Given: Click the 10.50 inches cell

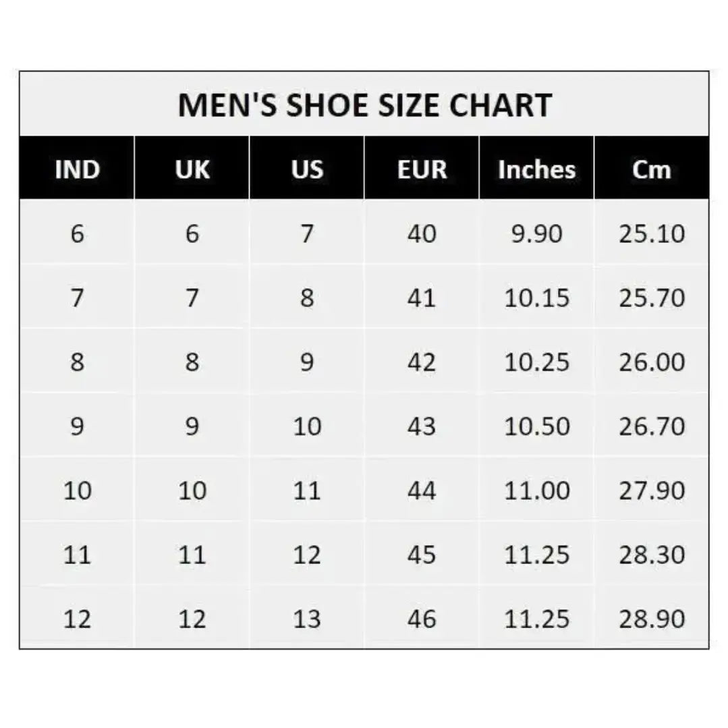Looking at the screenshot, I should pos(537,426).
